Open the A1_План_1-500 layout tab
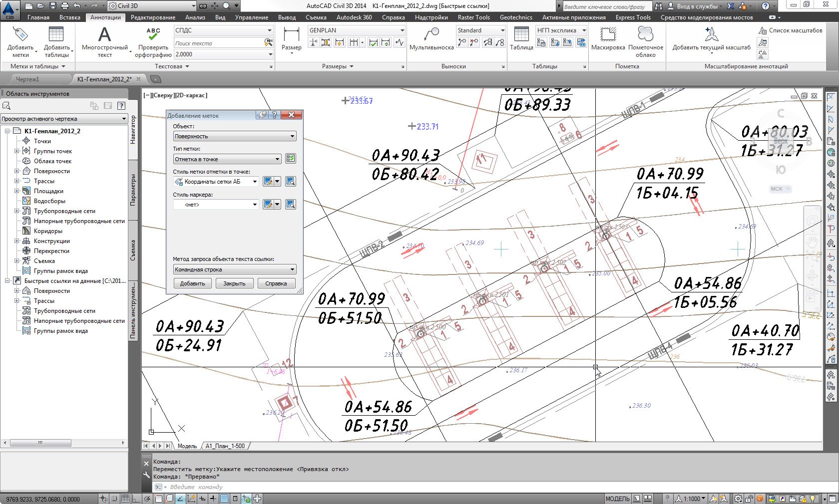Screen dimensions: 839x504 [225, 446]
